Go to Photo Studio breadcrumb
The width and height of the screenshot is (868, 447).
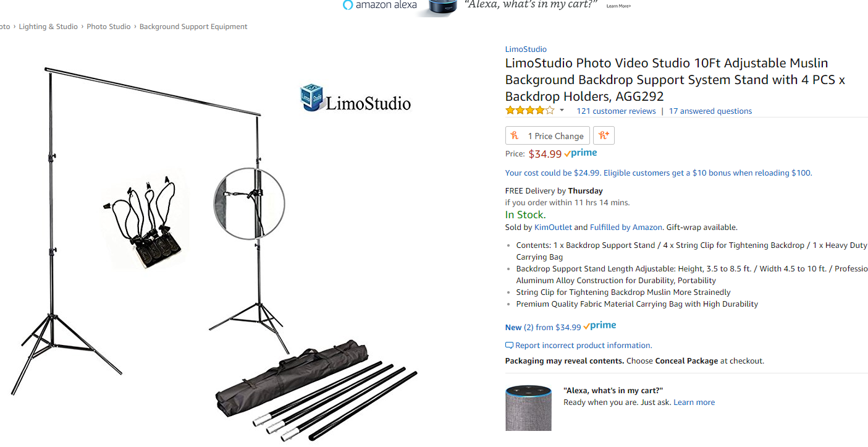109,27
